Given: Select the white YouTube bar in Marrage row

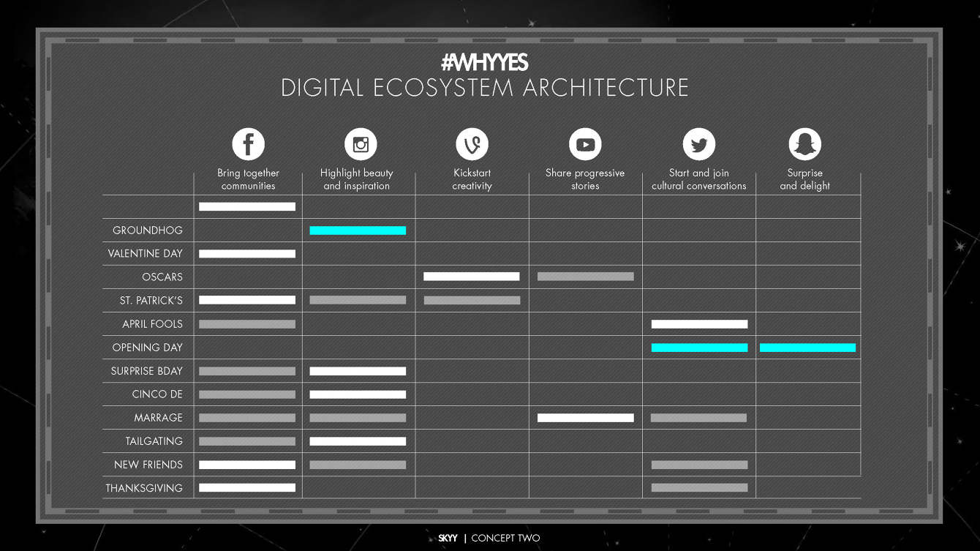Looking at the screenshot, I should point(585,418).
